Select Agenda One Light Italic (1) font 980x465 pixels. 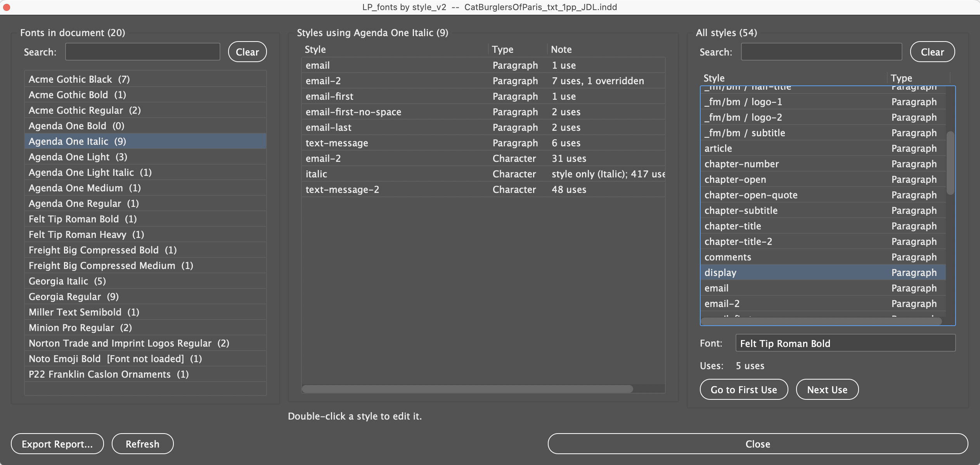145,172
